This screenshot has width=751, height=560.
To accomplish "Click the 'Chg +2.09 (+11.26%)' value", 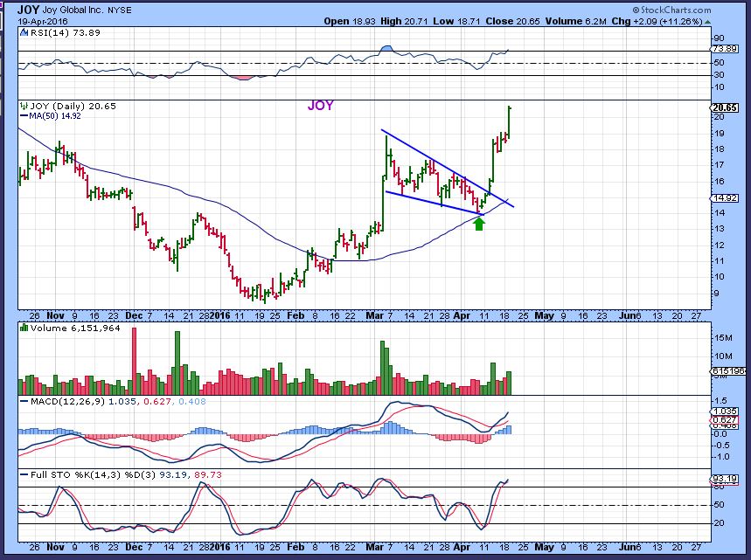I will [657, 21].
